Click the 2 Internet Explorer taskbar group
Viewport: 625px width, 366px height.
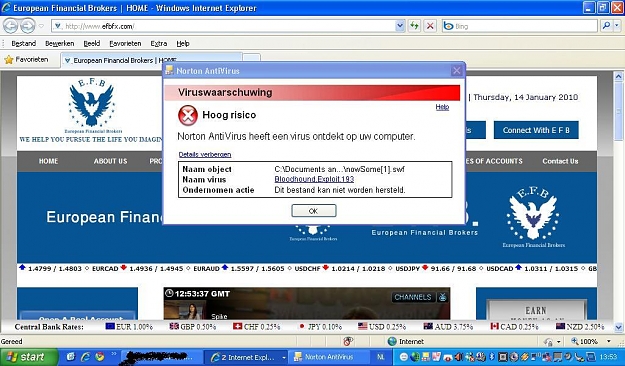(246, 357)
